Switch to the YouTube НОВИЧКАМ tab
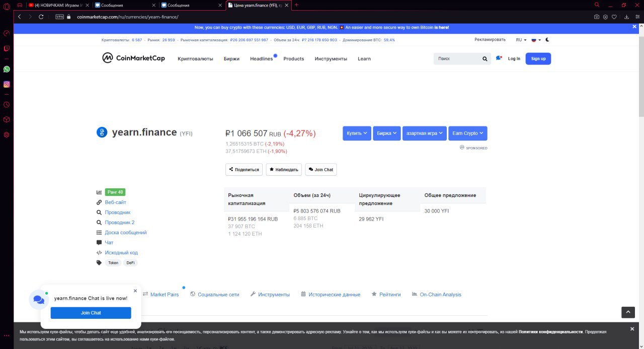644x349 pixels. click(59, 5)
